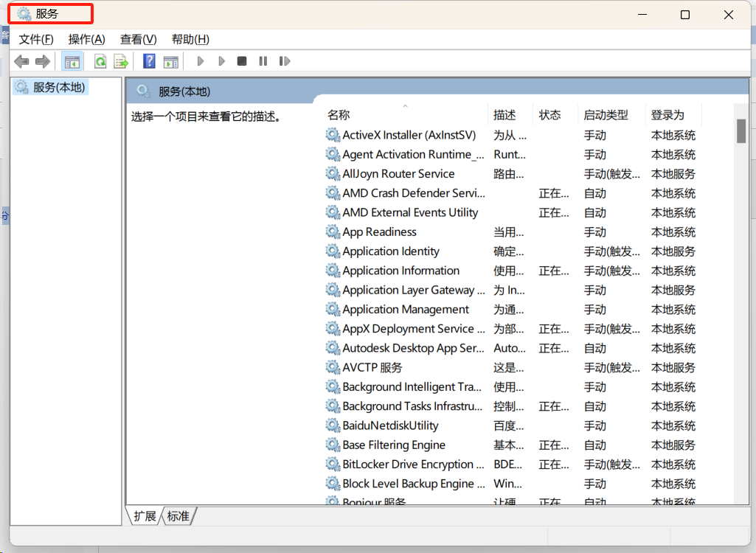This screenshot has height=553, width=756.
Task: Sort by the 名称 column header
Action: (x=406, y=115)
